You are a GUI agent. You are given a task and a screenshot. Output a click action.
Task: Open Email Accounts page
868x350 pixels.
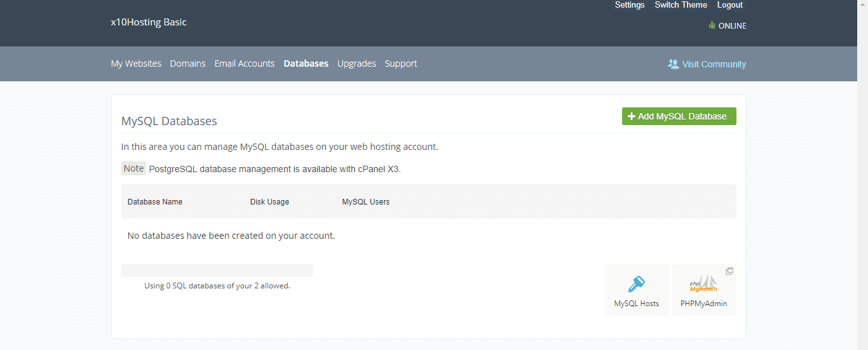tap(245, 64)
